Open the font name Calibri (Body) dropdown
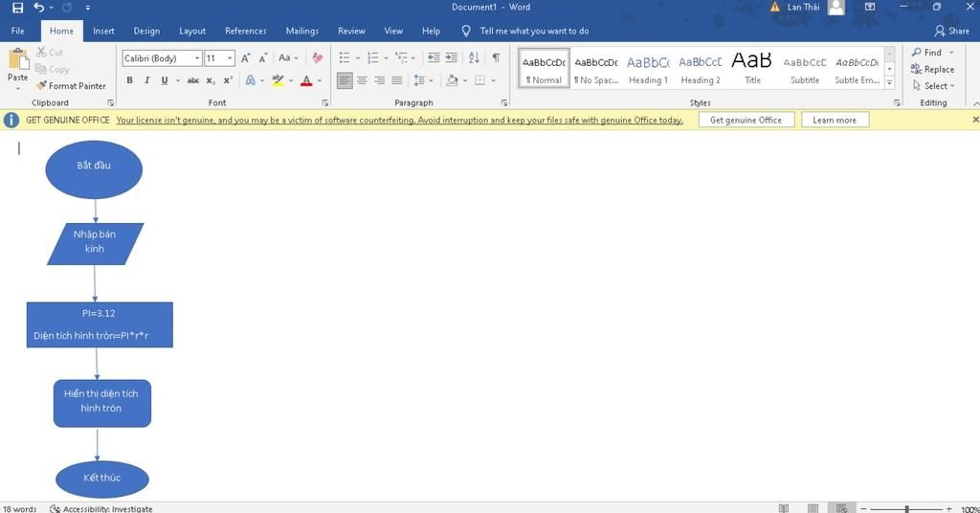 (x=197, y=58)
